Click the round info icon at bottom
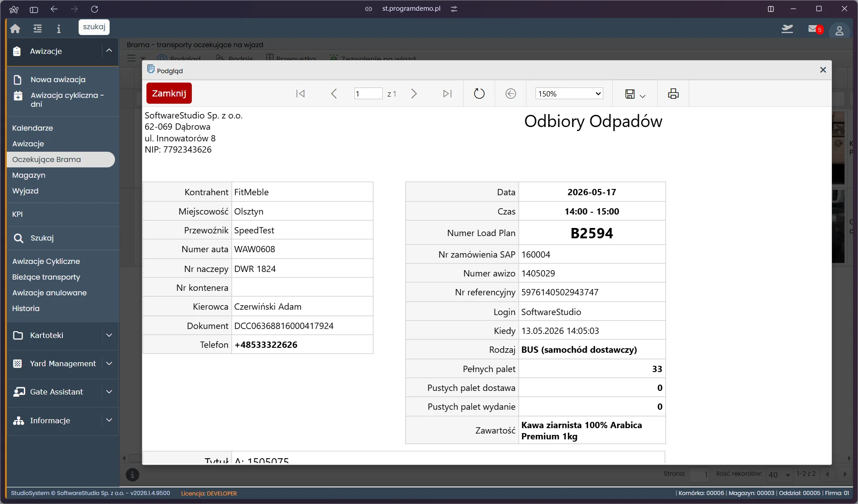This screenshot has height=504, width=858. [x=132, y=474]
